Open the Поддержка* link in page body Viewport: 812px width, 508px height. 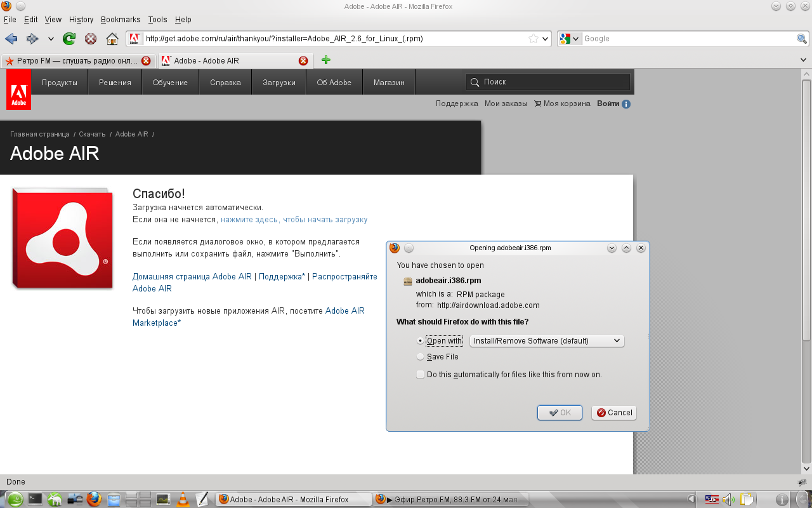(x=282, y=277)
